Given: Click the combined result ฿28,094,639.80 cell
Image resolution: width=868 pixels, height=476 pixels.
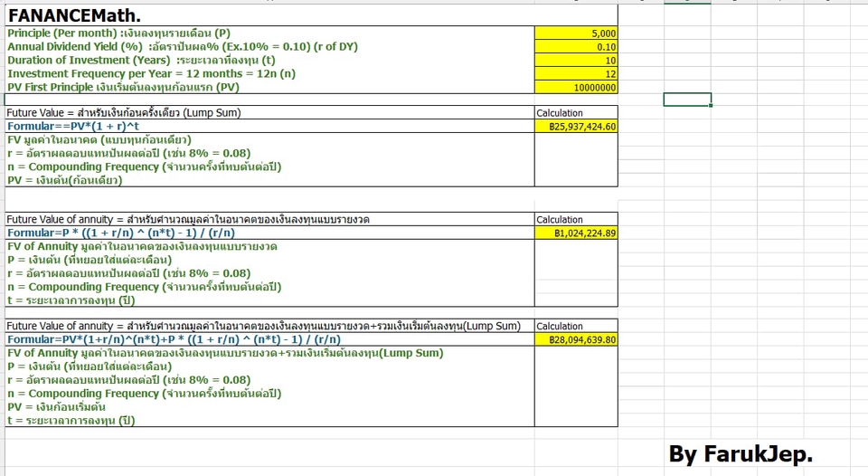Looking at the screenshot, I should click(576, 340).
